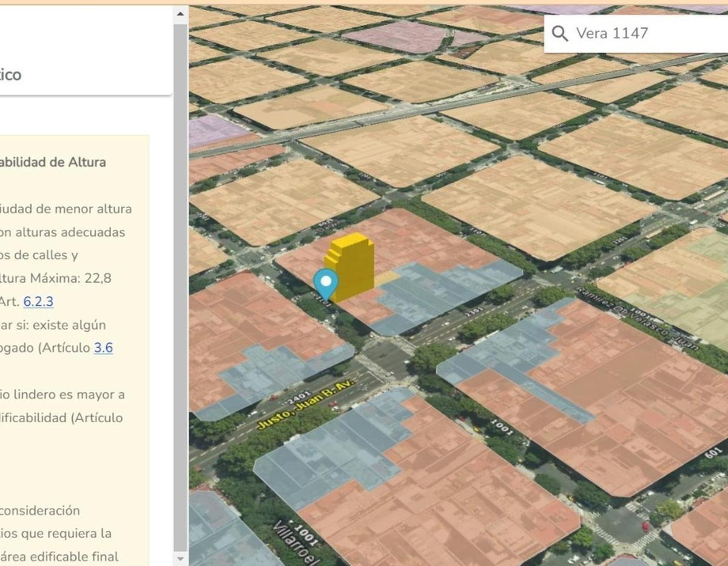This screenshot has height=566, width=728.
Task: Click the "abilidad de Altura" heading text
Action: 53,162
